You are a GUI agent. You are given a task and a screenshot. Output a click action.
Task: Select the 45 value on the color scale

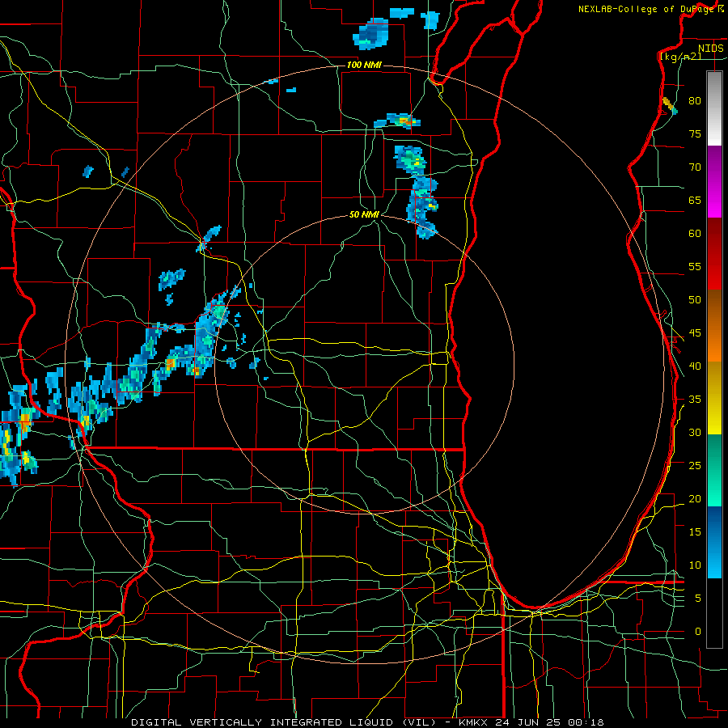point(695,333)
